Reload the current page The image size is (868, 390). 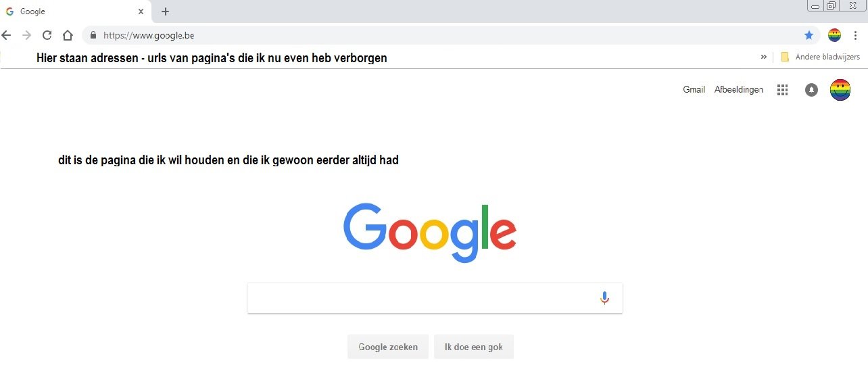coord(47,35)
